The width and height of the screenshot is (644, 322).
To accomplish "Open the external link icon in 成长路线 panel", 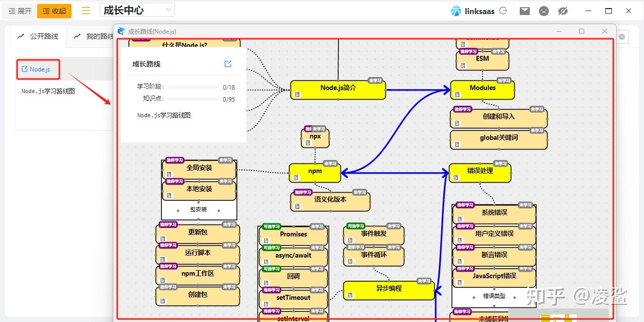I will pyautogui.click(x=228, y=64).
